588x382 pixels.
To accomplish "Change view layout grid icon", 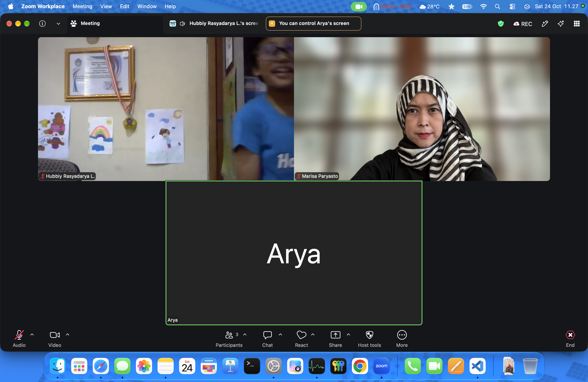I will coord(577,24).
